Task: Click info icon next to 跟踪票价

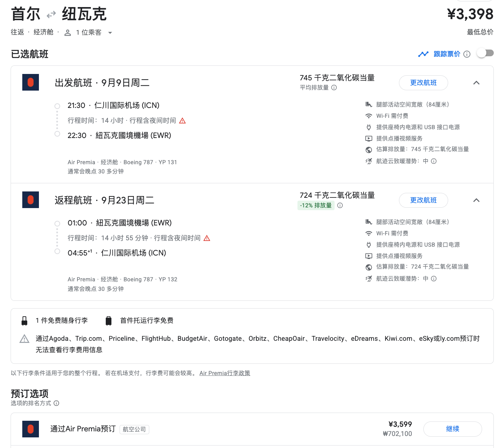Action: point(467,54)
